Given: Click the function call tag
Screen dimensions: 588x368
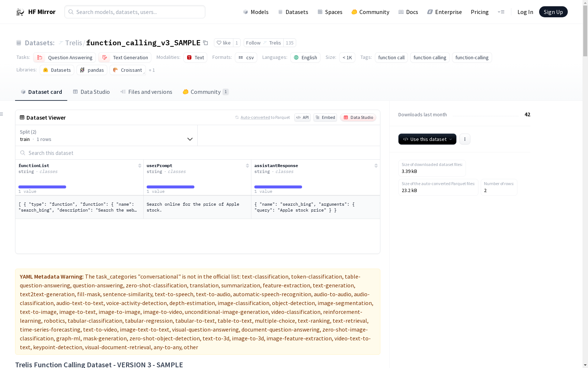Looking at the screenshot, I should (391, 57).
